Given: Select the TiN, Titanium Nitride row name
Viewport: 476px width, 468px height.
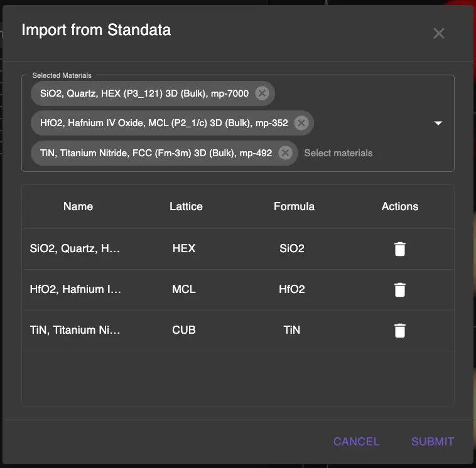Looking at the screenshot, I should point(75,330).
